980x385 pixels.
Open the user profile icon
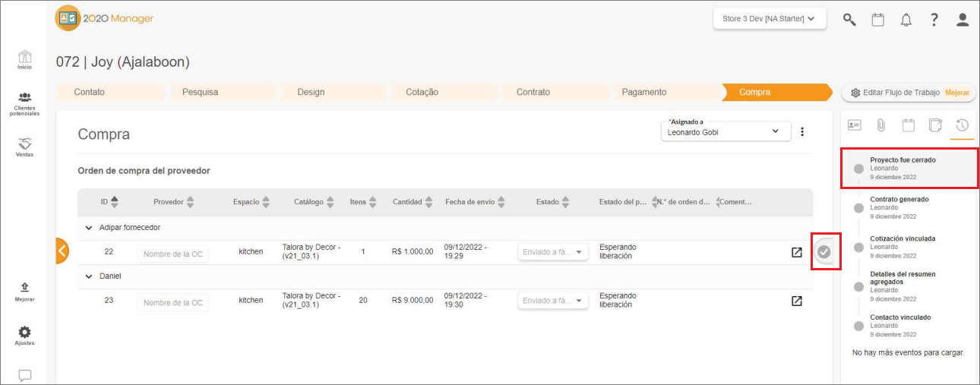pos(963,20)
